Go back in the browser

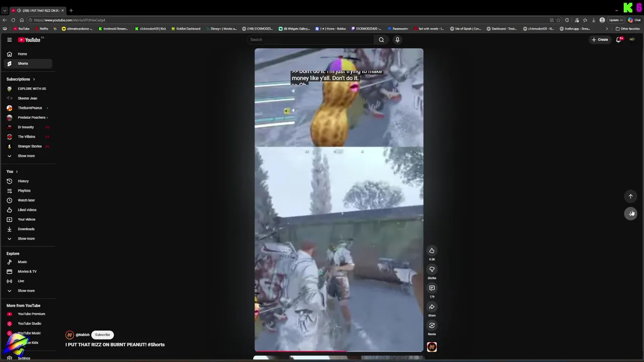(5, 20)
